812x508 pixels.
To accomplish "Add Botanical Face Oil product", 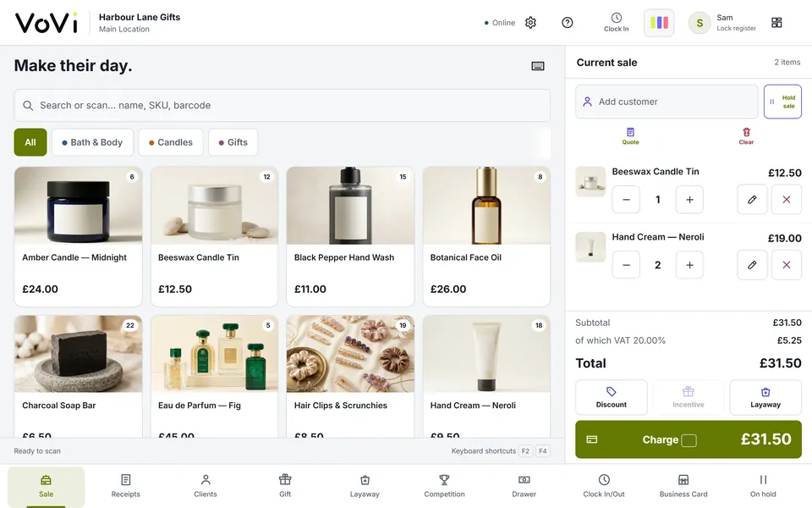I will 486,236.
